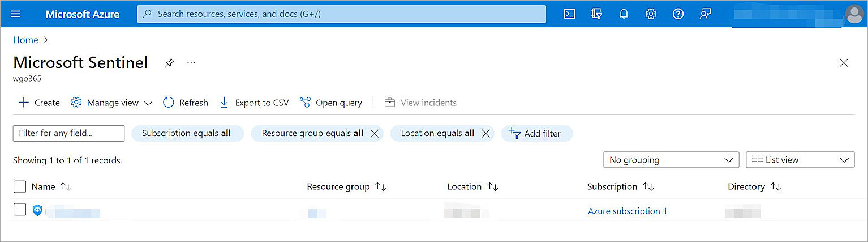Sort by the Resource group column
Viewport: 868px width, 242px height.
(346, 186)
